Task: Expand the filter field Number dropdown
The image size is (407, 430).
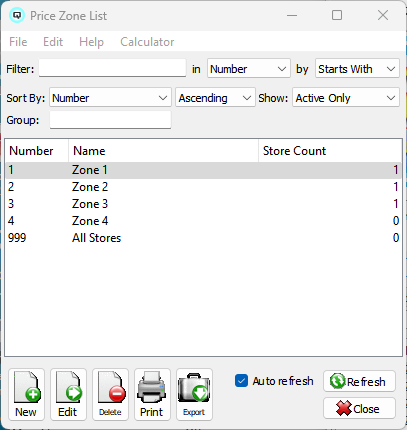Action: tap(249, 69)
